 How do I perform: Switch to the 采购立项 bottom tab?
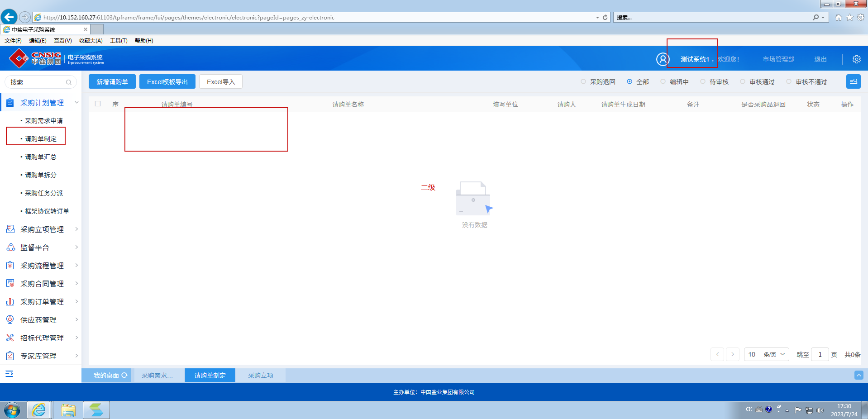260,375
